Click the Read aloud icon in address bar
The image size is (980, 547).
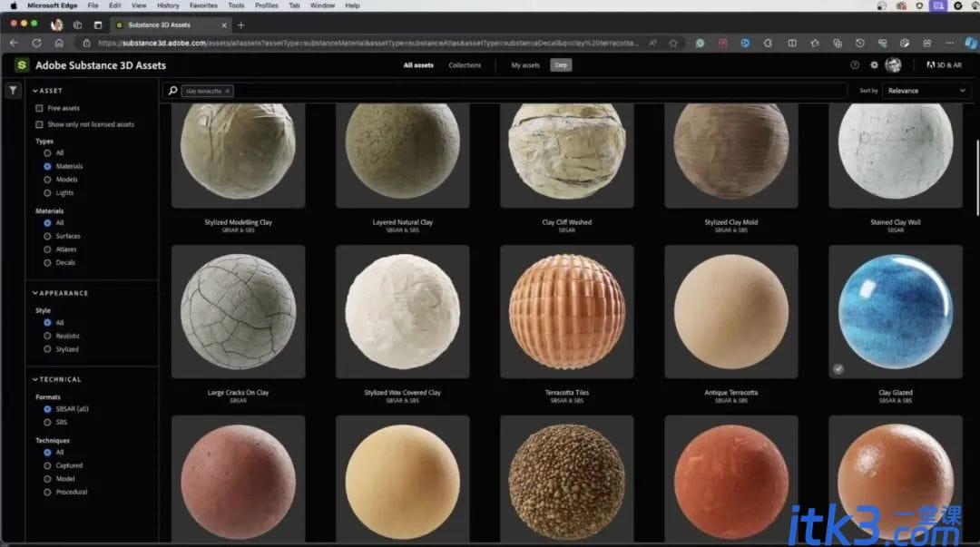(x=652, y=44)
